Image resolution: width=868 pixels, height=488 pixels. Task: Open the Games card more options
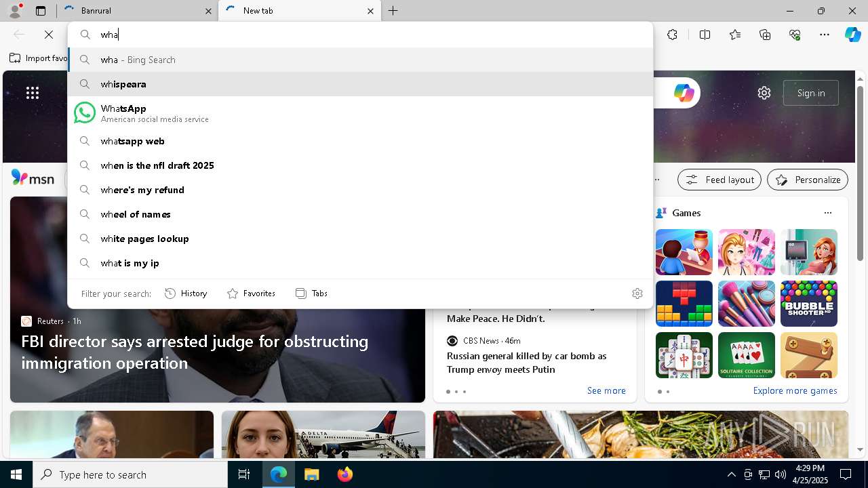828,213
